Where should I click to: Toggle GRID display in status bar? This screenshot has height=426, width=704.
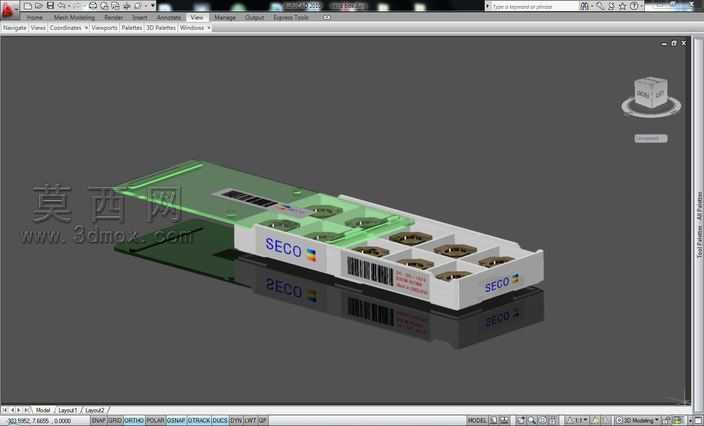(115, 421)
